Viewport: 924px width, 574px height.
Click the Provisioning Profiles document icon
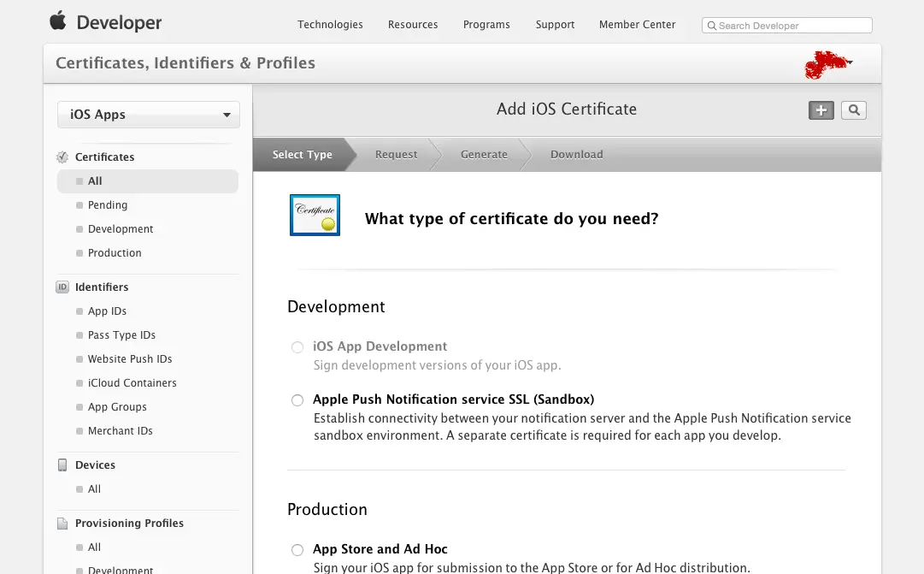coord(62,524)
